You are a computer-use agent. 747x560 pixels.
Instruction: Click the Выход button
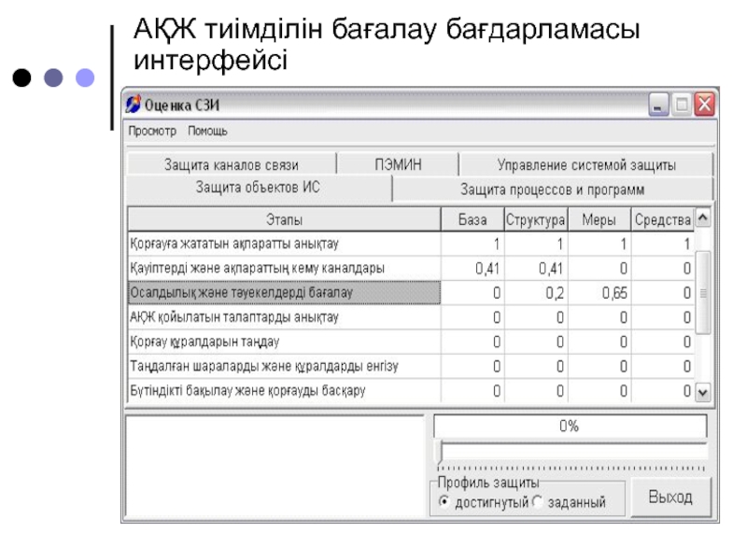[x=670, y=497]
